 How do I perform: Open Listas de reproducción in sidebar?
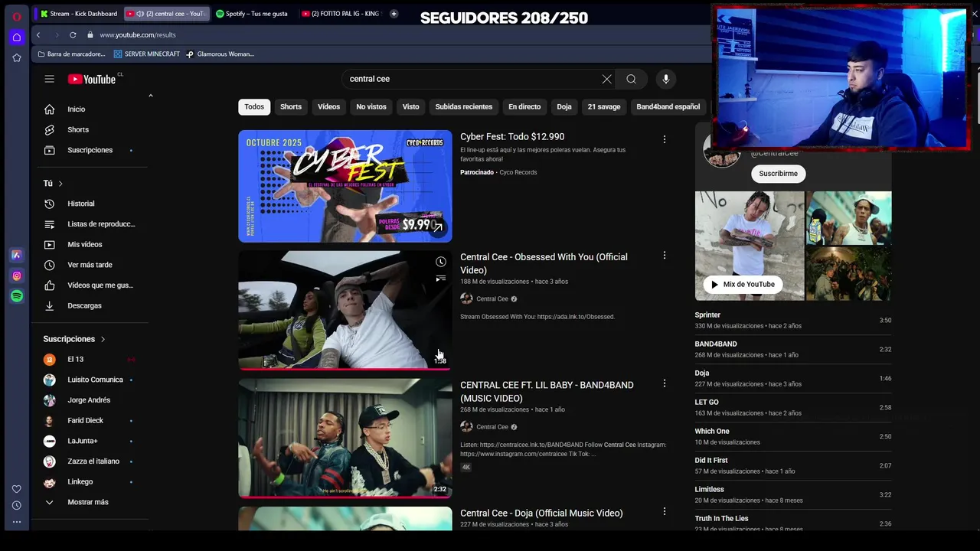[x=88, y=223]
